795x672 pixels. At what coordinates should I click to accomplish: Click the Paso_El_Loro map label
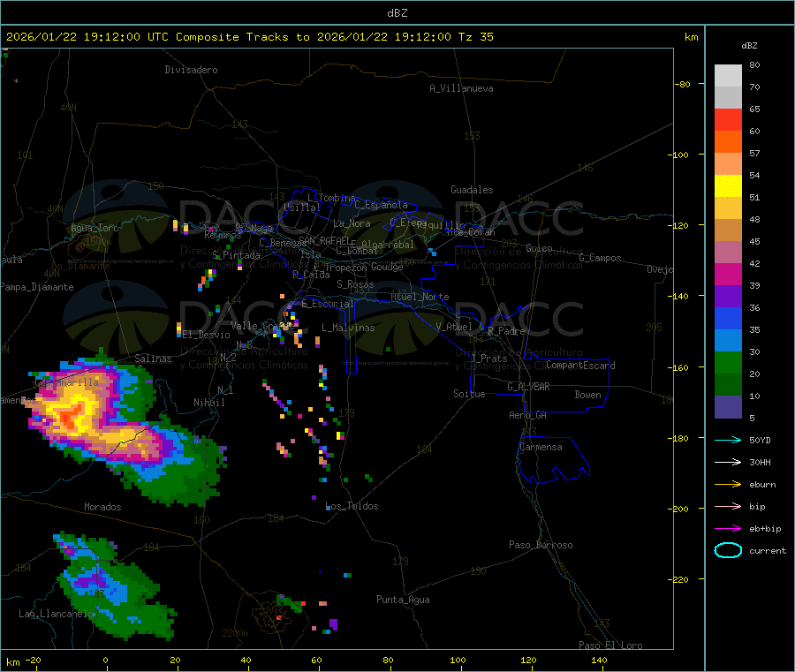pos(611,646)
